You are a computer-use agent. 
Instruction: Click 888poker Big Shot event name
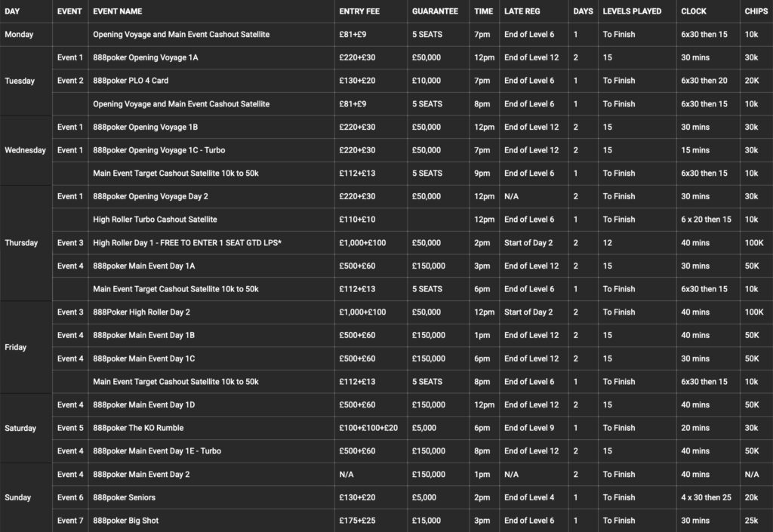[x=126, y=521]
